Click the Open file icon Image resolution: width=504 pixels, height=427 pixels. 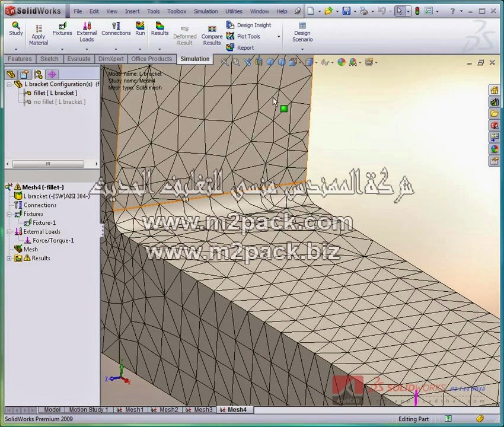[x=328, y=11]
